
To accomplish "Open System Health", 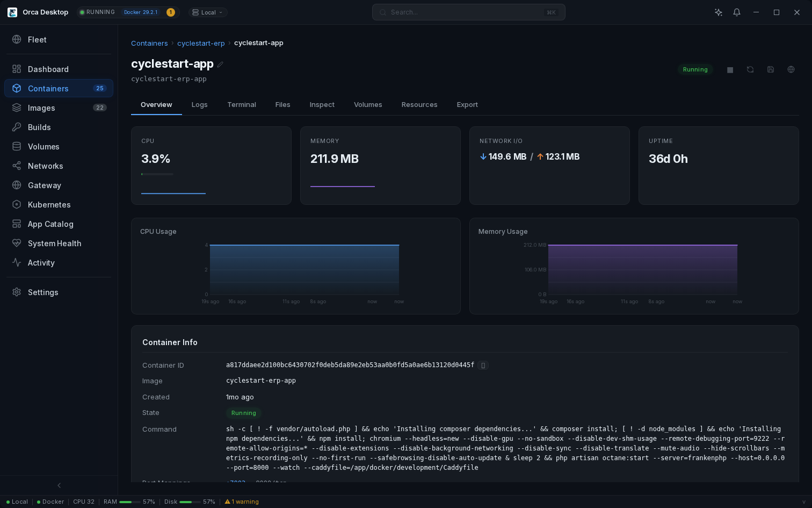I will click(59, 244).
